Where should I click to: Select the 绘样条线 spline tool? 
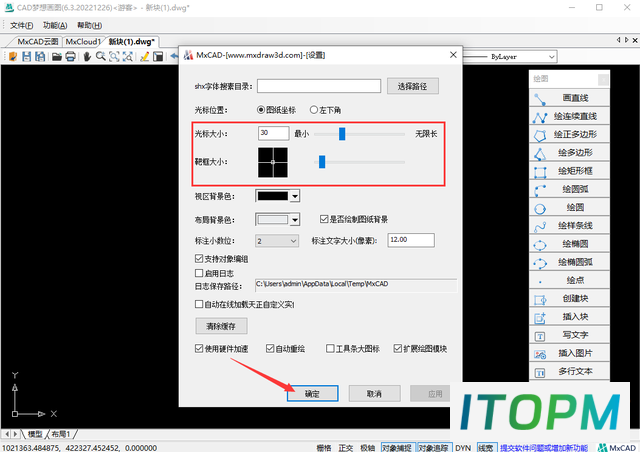(x=569, y=225)
